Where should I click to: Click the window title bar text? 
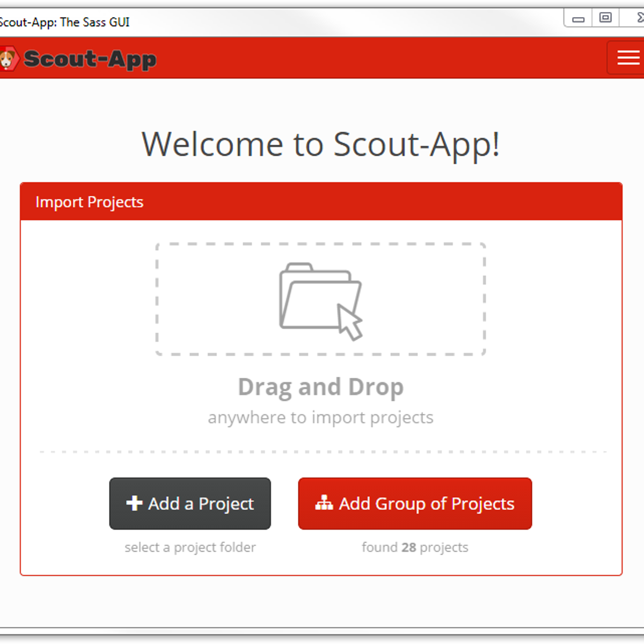[x=64, y=22]
